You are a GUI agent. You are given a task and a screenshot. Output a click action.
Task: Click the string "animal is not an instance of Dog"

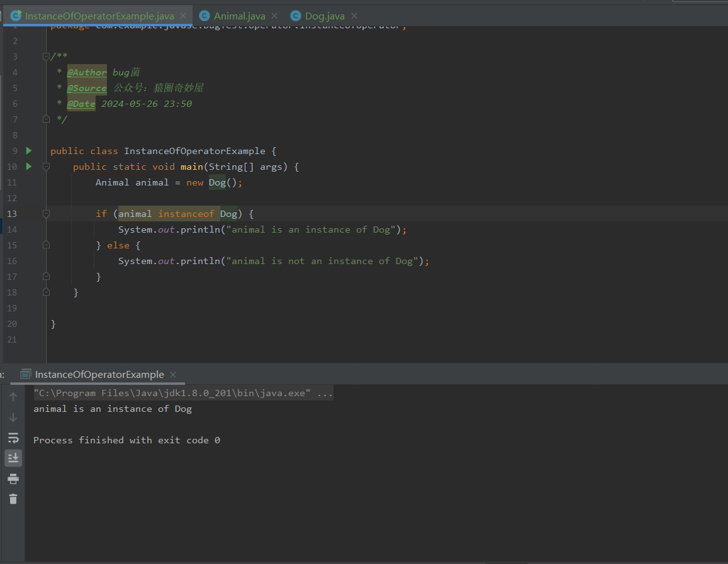click(322, 261)
